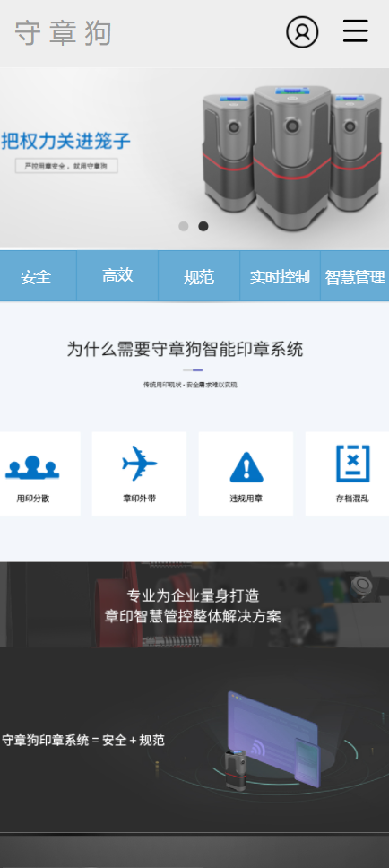The width and height of the screenshot is (389, 868).
Task: Click the 违规用章 warning triangle icon
Action: click(x=246, y=467)
